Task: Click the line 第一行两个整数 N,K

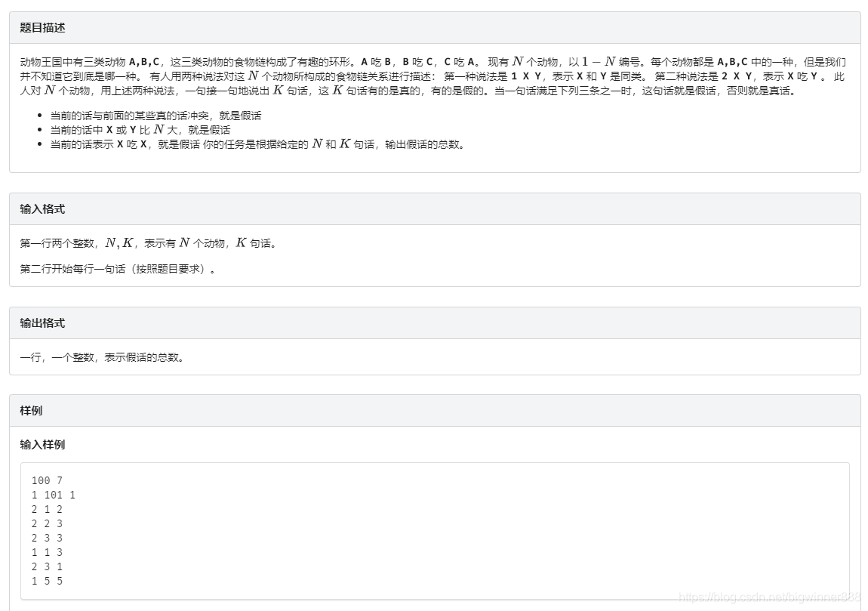Action: point(148,243)
